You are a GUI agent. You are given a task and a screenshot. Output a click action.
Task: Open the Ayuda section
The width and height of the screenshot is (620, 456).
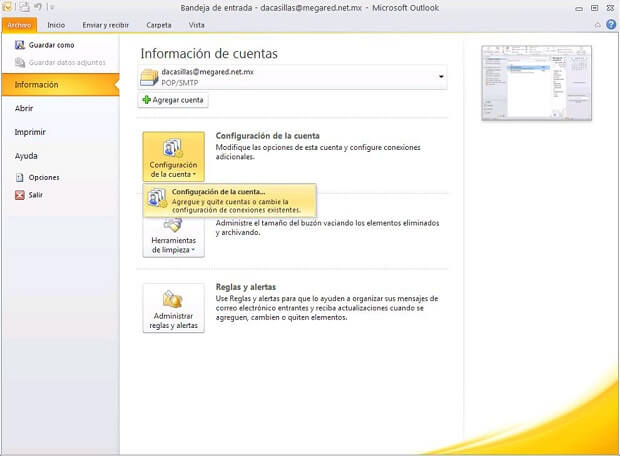pyautogui.click(x=26, y=156)
